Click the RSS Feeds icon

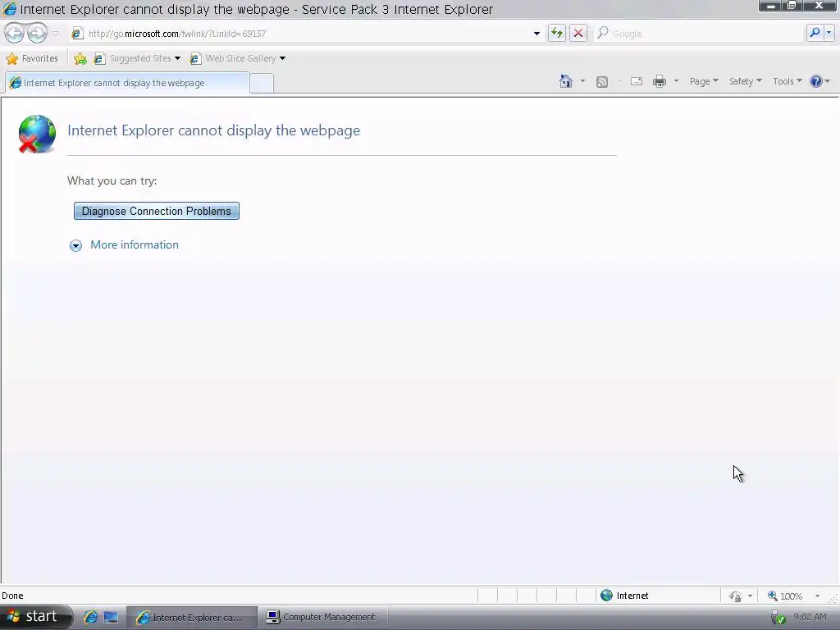click(602, 81)
